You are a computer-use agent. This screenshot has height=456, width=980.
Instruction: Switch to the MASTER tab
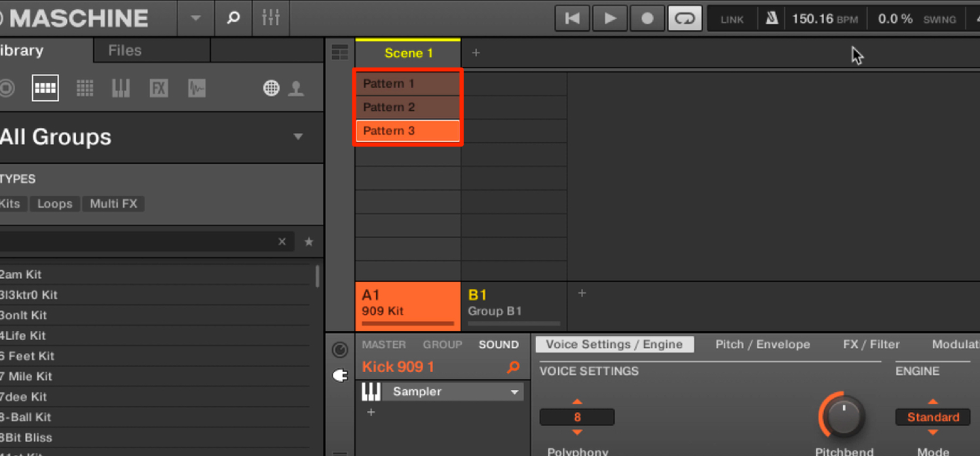384,345
